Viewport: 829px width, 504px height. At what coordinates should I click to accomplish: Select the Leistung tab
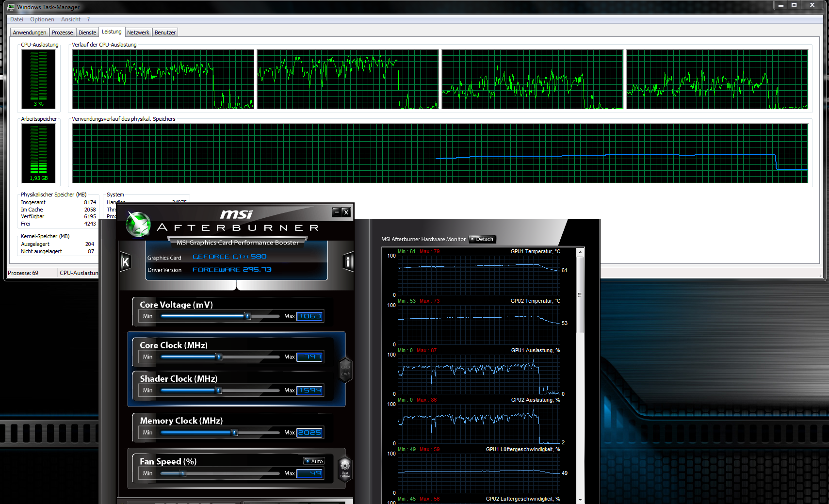click(112, 32)
